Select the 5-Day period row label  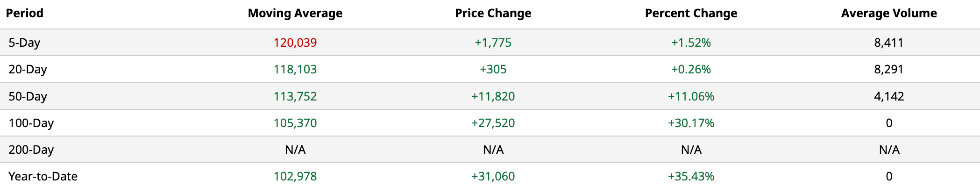point(24,43)
